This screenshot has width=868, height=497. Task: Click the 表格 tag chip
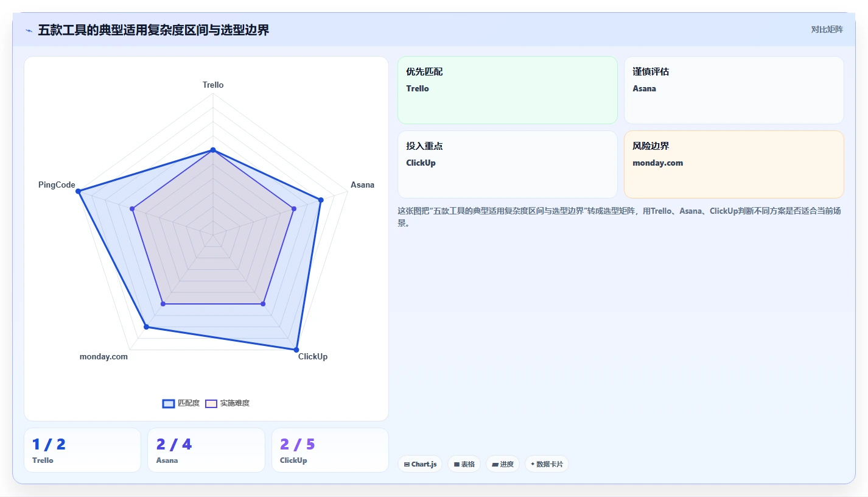pos(464,464)
